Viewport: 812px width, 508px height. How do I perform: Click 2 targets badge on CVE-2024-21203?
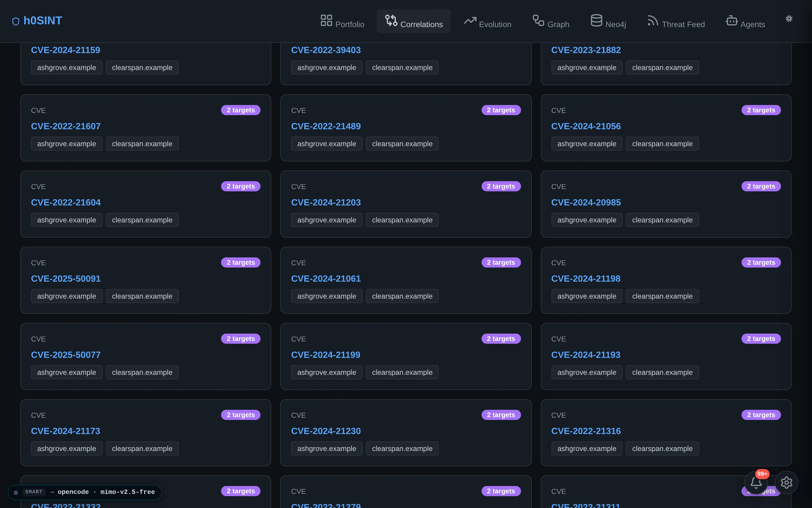tap(501, 187)
